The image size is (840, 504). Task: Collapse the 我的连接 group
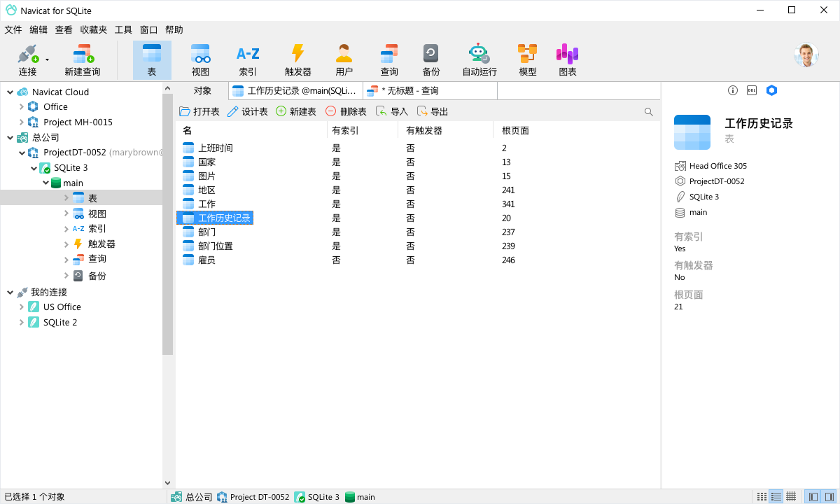coord(10,292)
